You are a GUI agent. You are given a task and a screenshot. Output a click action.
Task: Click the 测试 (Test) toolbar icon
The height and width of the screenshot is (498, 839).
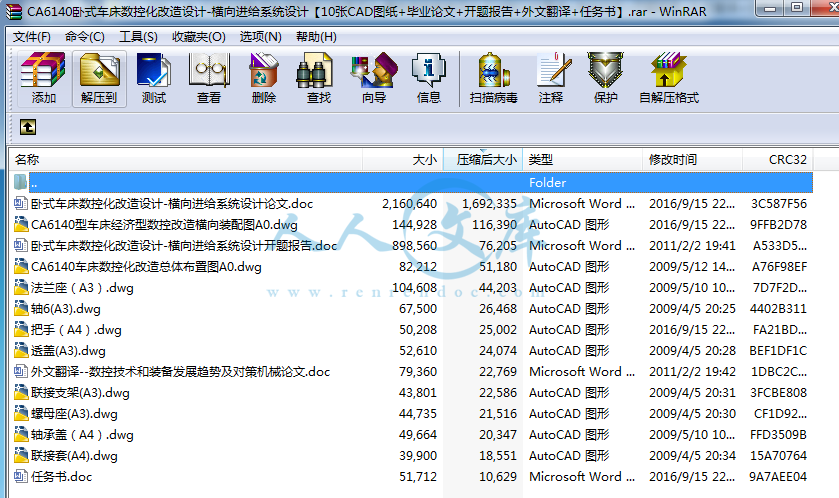[x=154, y=70]
